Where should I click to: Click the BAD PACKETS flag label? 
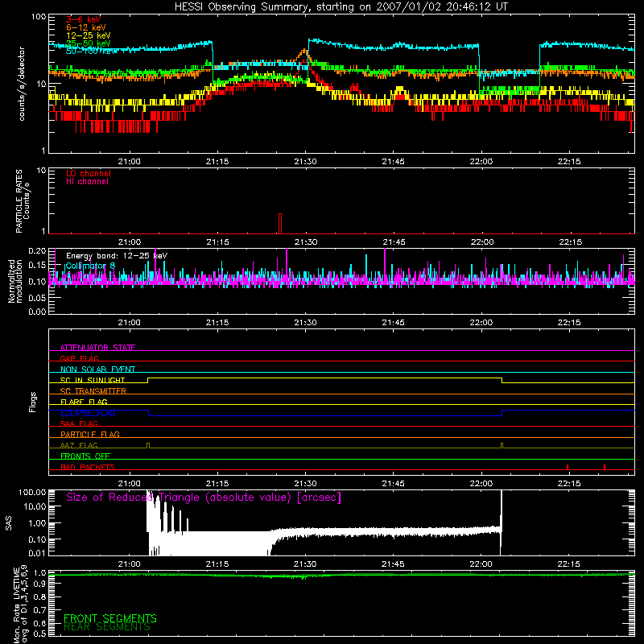(x=88, y=467)
